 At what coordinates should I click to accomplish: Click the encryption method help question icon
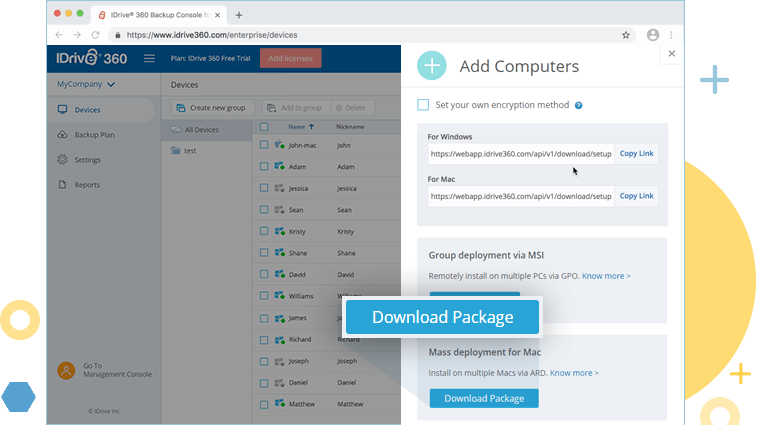(578, 105)
